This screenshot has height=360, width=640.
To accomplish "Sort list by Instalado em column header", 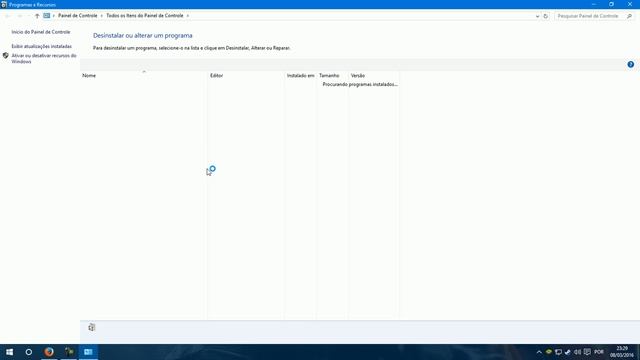I will (x=300, y=76).
